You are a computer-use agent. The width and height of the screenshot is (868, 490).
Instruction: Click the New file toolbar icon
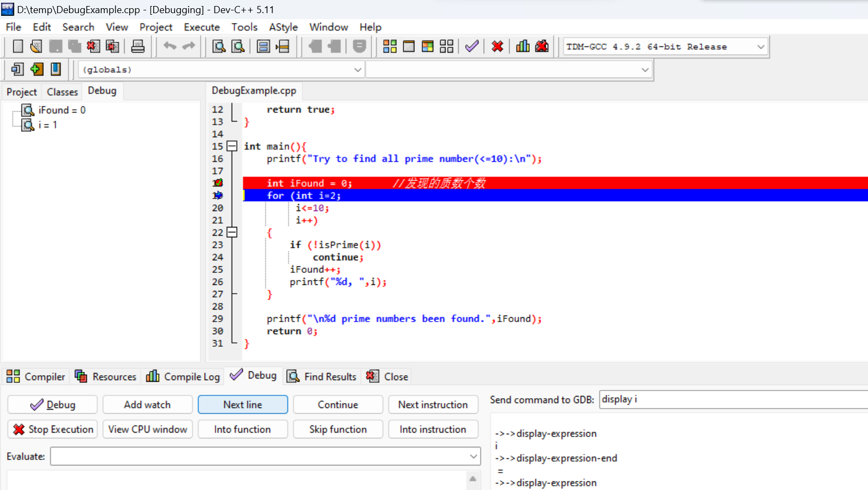tap(18, 46)
